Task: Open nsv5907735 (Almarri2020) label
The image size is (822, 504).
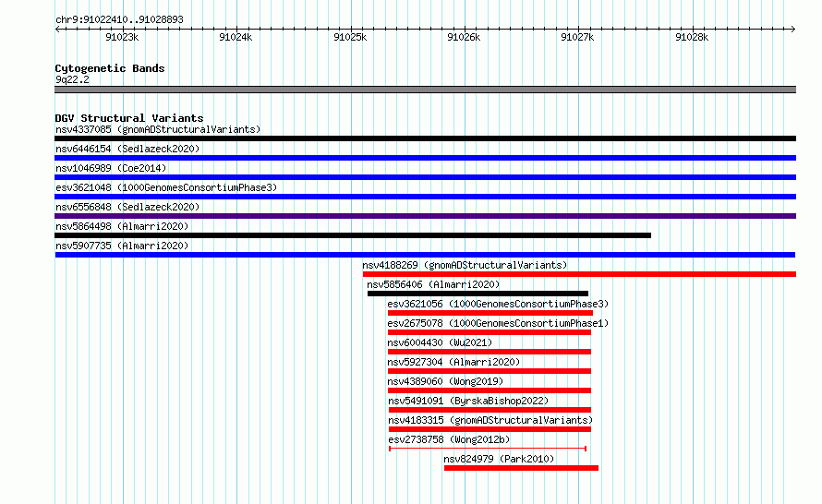Action: (x=122, y=246)
